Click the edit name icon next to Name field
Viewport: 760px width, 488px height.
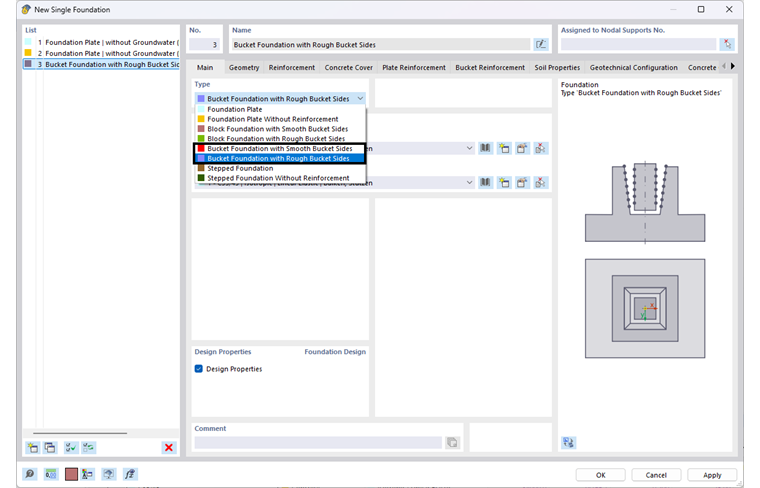click(x=540, y=45)
